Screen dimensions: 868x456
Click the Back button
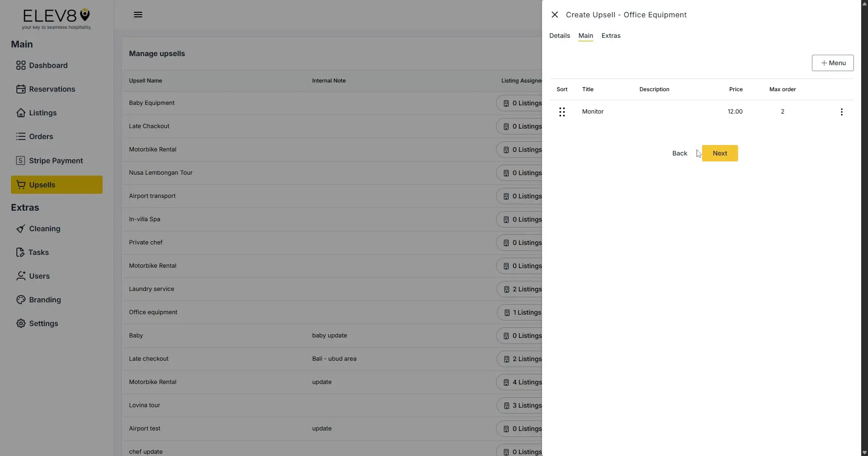coord(679,153)
